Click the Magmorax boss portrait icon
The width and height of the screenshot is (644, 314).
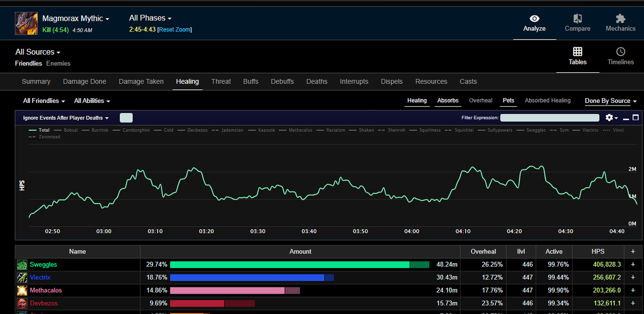tap(26, 24)
